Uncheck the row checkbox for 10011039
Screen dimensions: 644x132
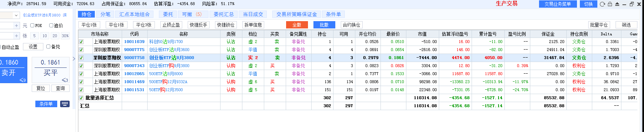point(81,42)
